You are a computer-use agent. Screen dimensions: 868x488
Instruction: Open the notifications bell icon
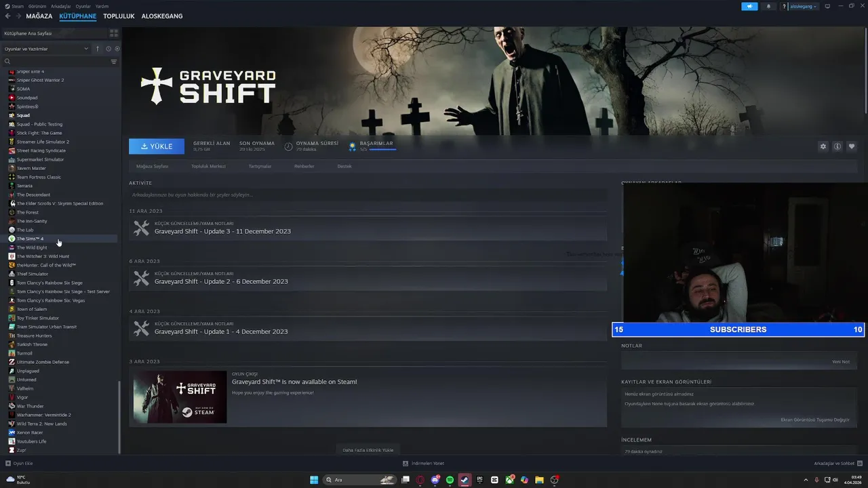tap(768, 6)
